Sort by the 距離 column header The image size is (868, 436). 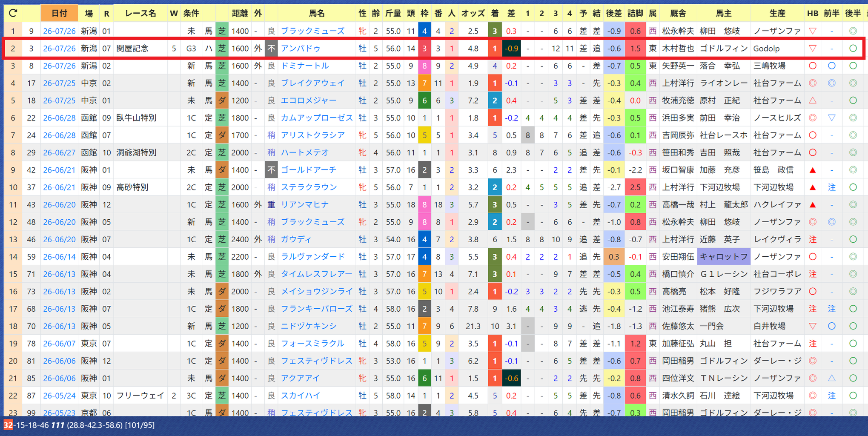[240, 13]
